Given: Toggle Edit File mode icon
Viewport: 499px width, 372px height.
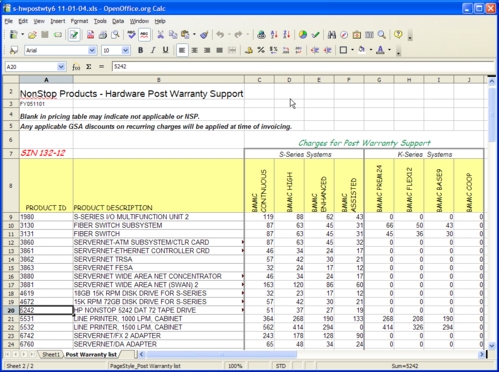Looking at the screenshot, I should 74,35.
